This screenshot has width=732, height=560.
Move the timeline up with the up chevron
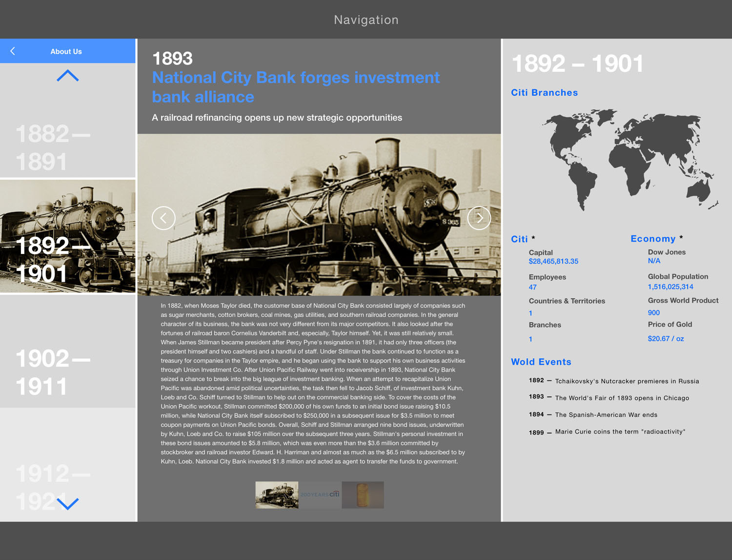[67, 76]
